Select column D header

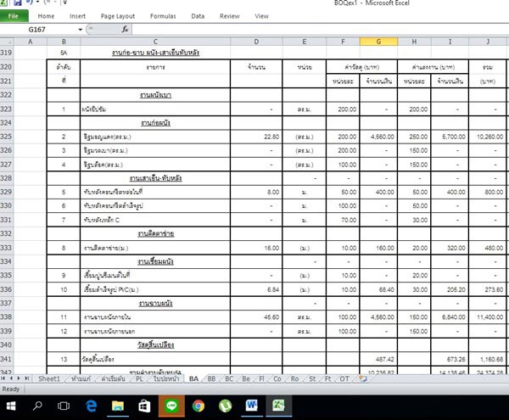pyautogui.click(x=256, y=42)
